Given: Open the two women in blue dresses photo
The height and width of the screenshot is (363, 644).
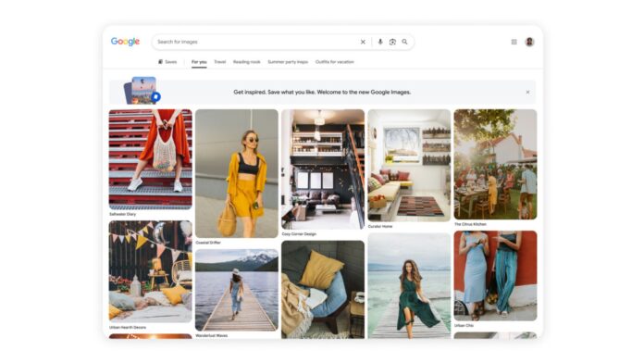Looking at the screenshot, I should (495, 276).
